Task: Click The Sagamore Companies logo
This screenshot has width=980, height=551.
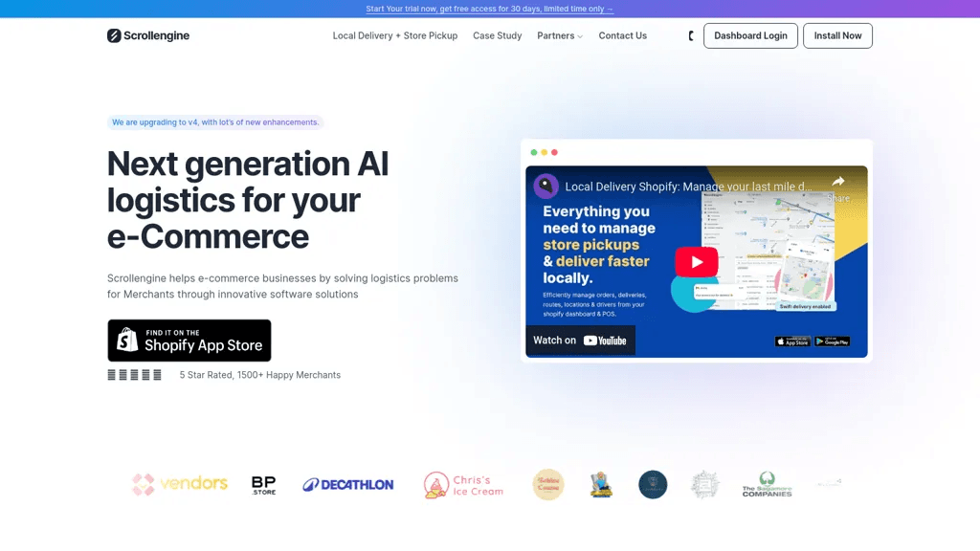Action: pos(767,485)
